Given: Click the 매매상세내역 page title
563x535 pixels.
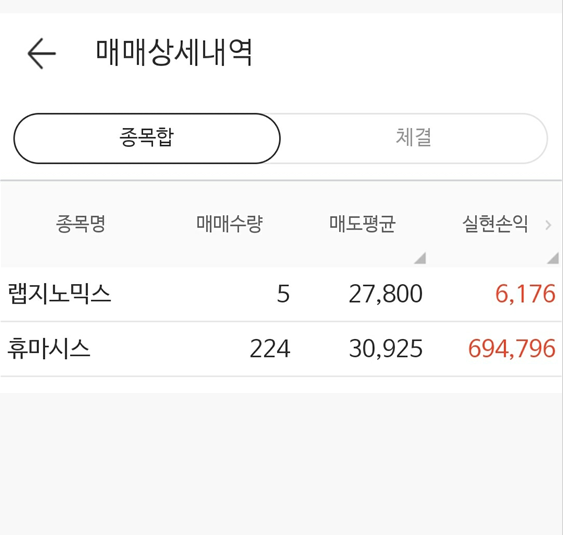Looking at the screenshot, I should (x=174, y=53).
